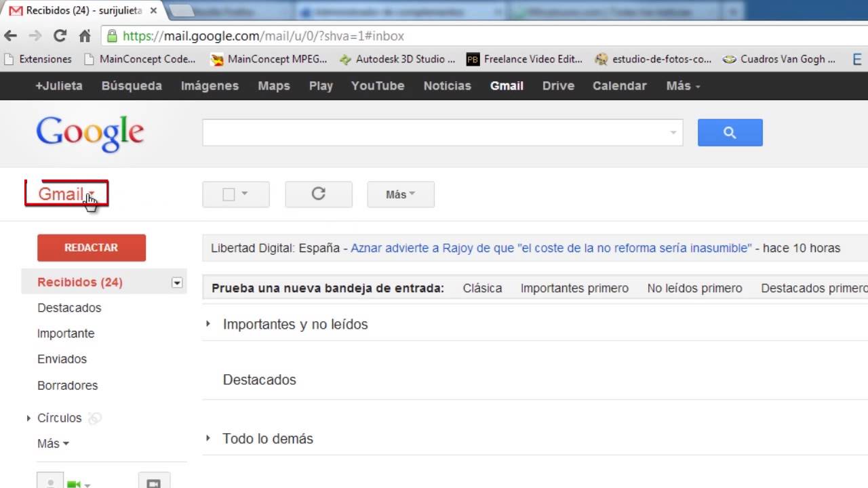Viewport: 868px width, 488px height.
Task: Click the browser home icon
Action: coord(84,36)
